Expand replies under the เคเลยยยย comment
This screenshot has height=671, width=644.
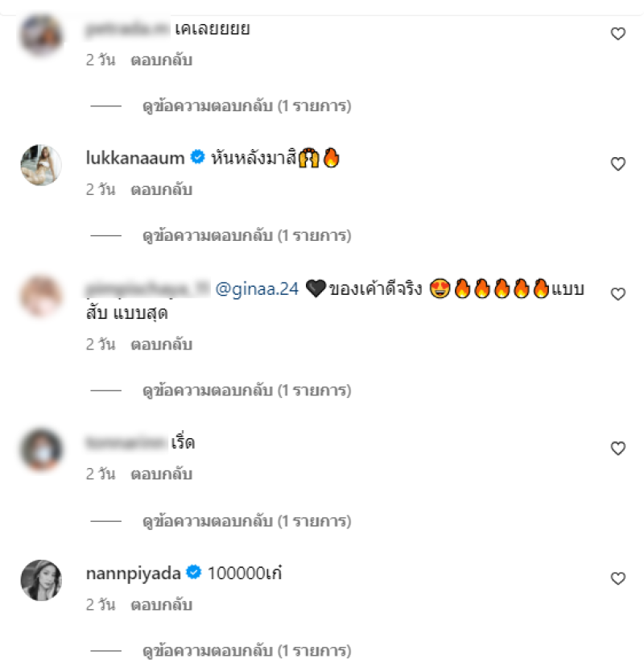tap(247, 106)
